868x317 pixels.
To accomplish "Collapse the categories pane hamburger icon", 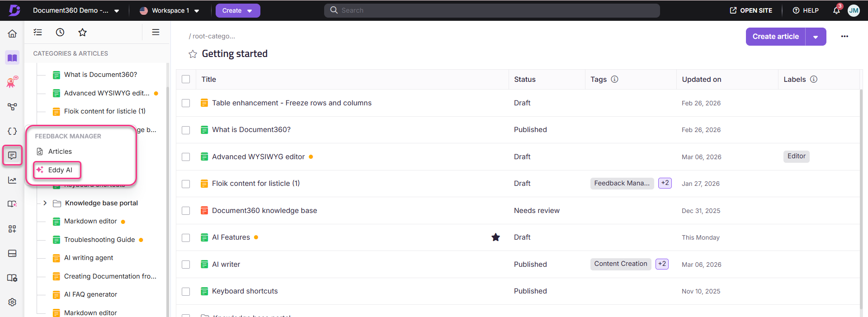I will click(156, 32).
